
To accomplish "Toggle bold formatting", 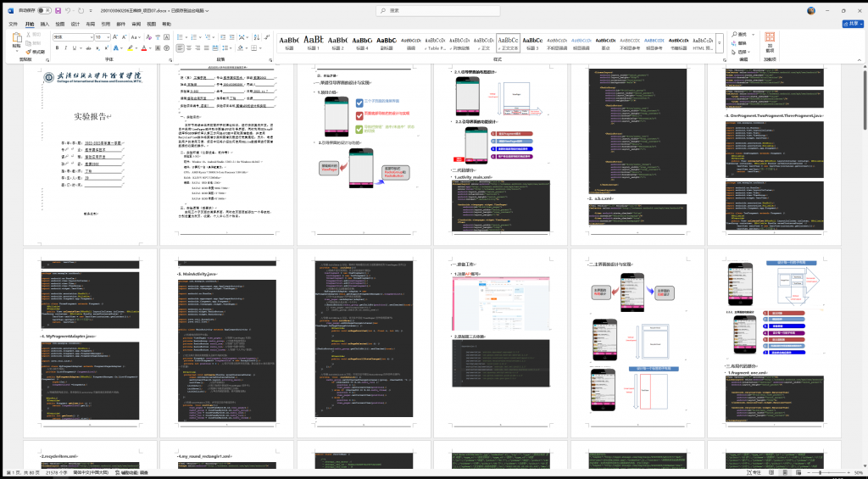I will pos(56,49).
